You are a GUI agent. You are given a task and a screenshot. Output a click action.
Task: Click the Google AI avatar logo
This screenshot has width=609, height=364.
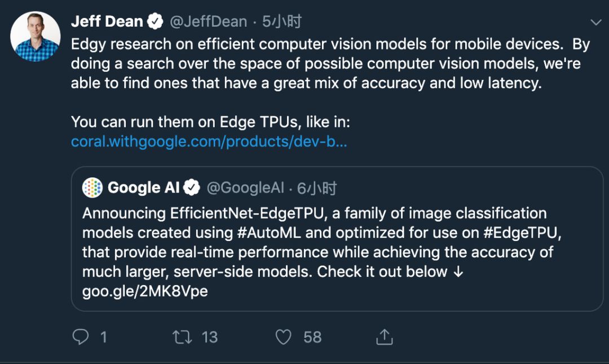(x=92, y=188)
